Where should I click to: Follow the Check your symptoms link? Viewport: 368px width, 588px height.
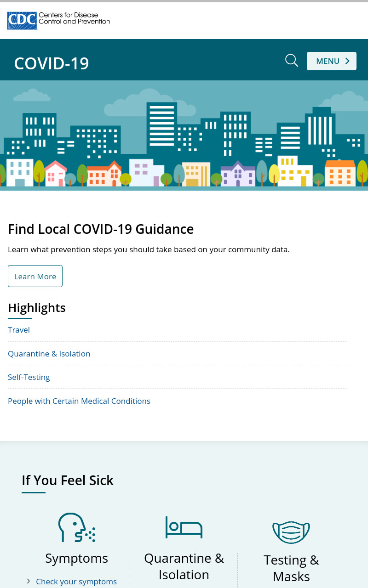(x=76, y=582)
